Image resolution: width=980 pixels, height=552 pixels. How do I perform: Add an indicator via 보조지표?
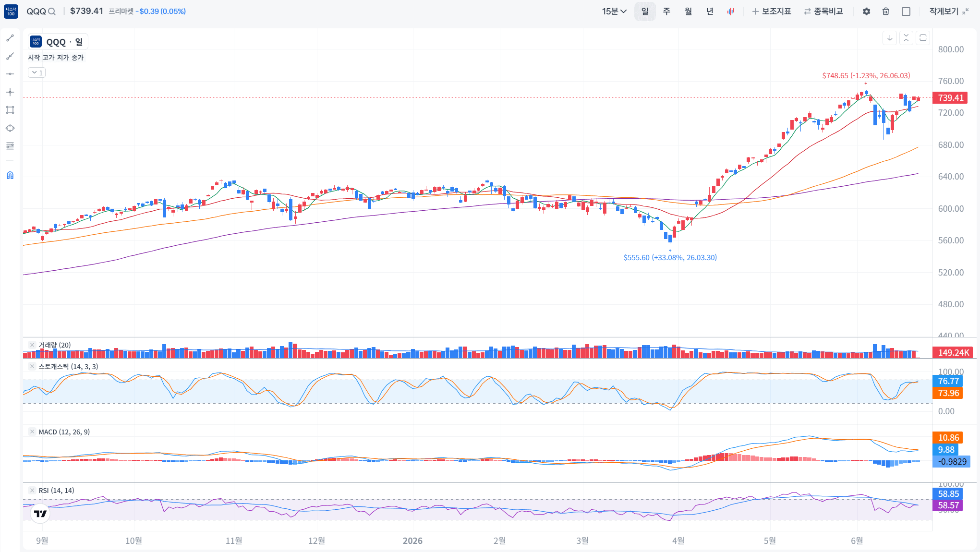(x=772, y=12)
